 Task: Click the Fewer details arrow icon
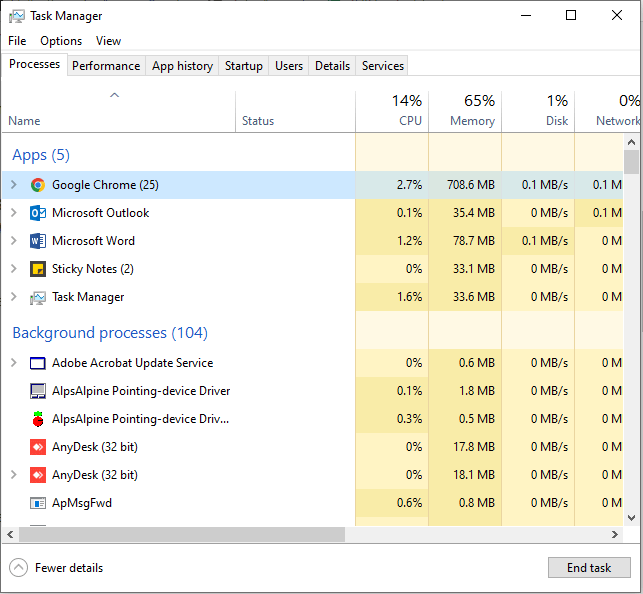[18, 568]
